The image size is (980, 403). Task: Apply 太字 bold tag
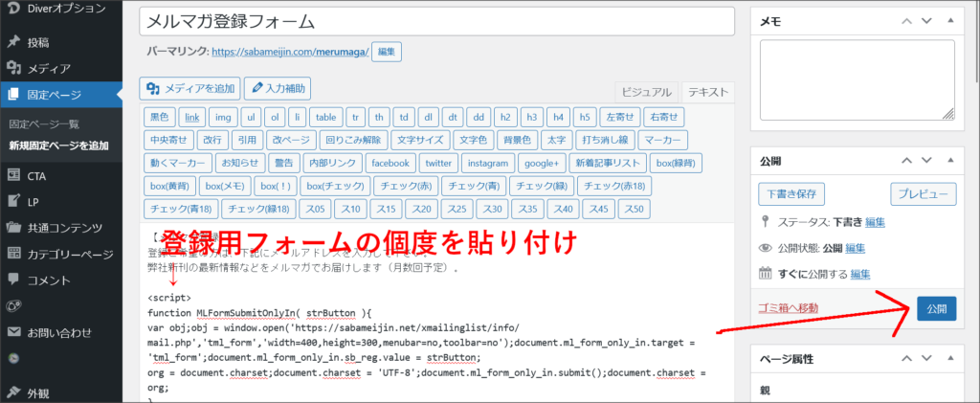(x=556, y=140)
